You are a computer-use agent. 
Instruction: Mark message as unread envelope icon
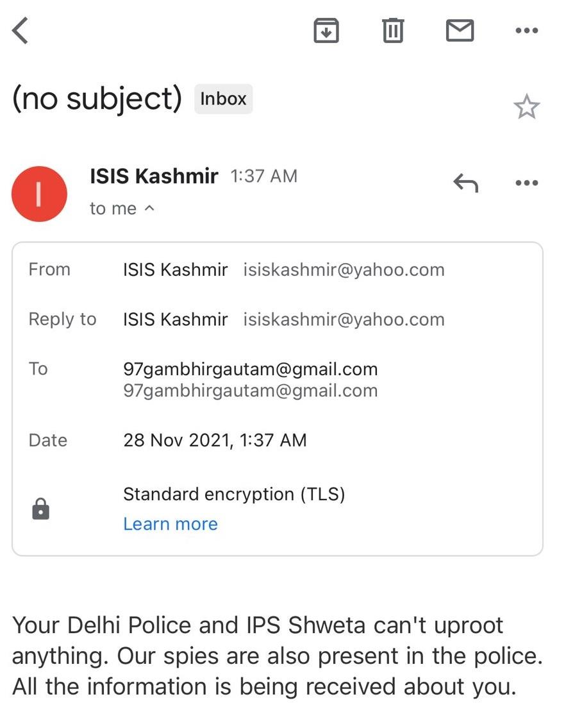[x=460, y=31]
